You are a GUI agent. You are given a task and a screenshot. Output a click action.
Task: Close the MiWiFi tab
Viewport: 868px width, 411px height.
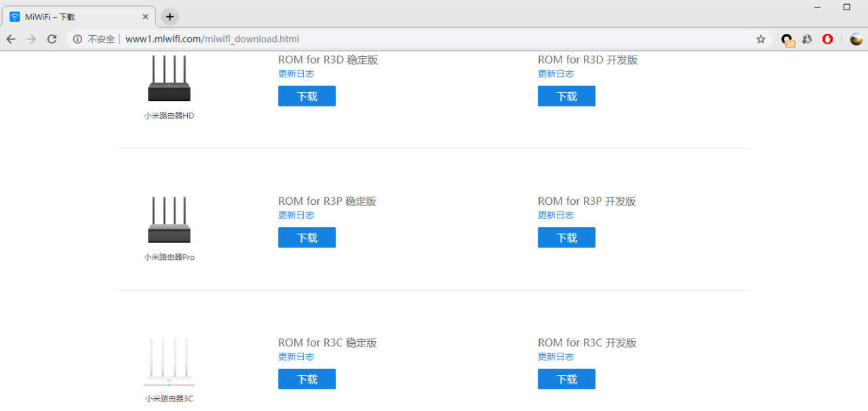[145, 17]
